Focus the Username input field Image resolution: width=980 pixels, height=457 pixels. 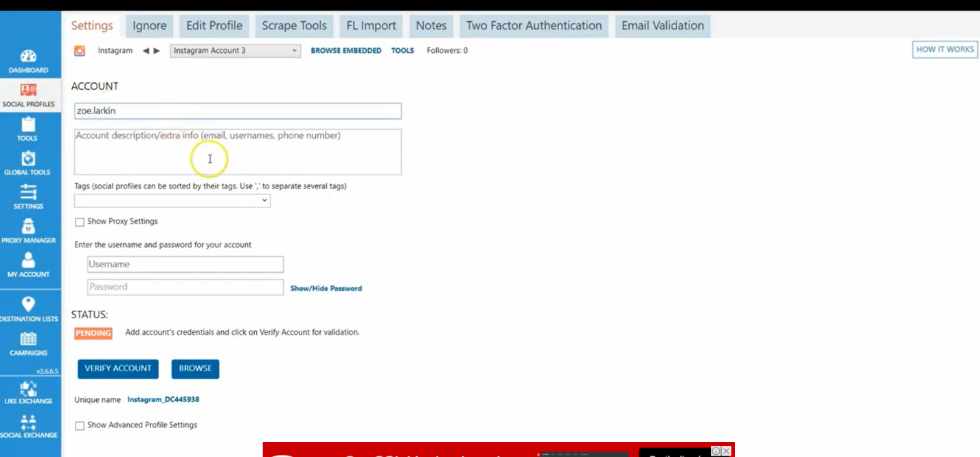point(185,265)
